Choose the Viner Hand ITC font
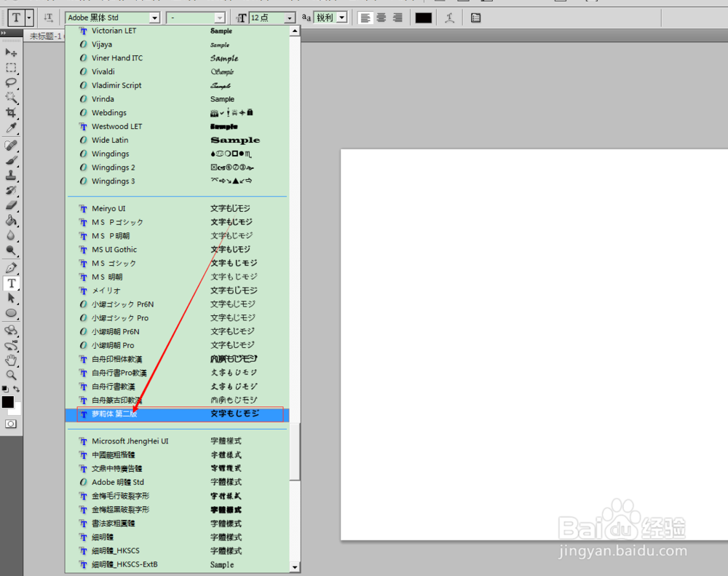Image resolution: width=728 pixels, height=576 pixels. point(178,58)
